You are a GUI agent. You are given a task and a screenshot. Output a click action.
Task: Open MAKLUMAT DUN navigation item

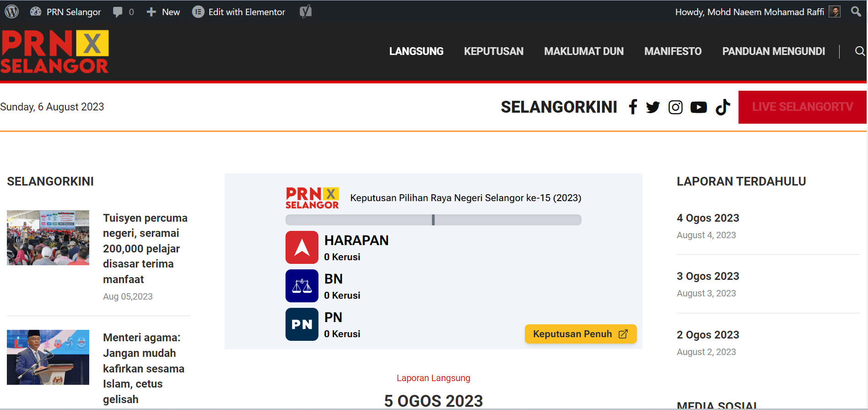click(584, 51)
